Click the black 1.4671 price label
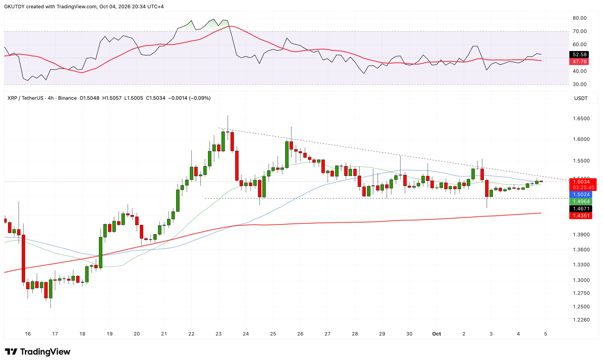This screenshot has height=364, width=603. (581, 209)
